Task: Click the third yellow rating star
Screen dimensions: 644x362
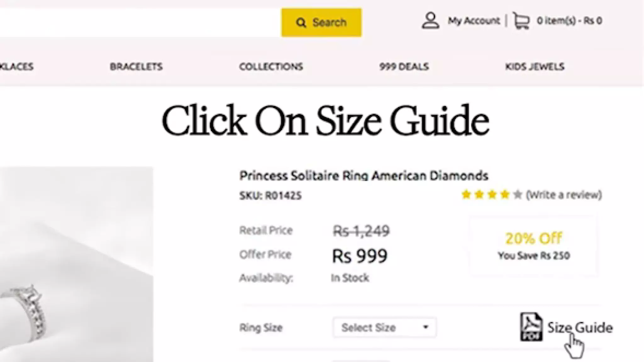Action: tap(492, 195)
